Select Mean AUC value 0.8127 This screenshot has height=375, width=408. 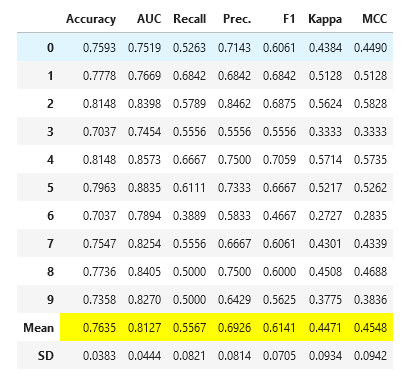point(144,328)
